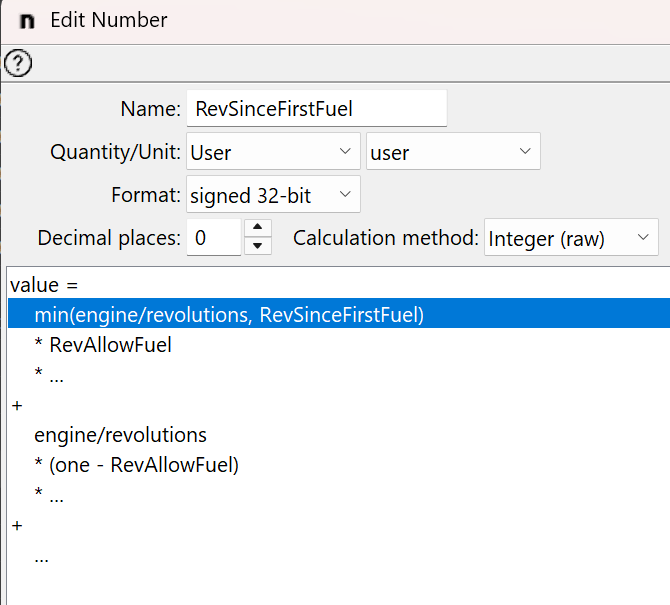Decrease decimal places with down arrow
Image resolution: width=670 pixels, height=605 pixels.
pos(258,247)
